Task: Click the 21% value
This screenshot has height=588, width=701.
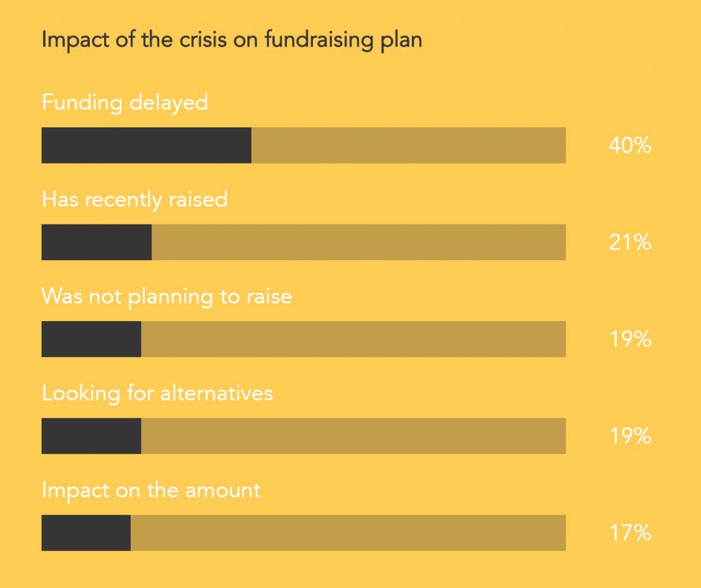Action: pos(630,243)
